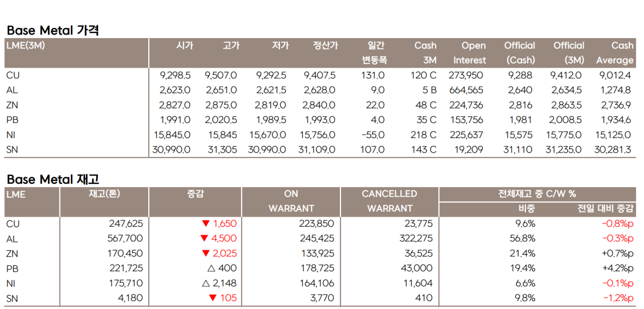Click the red down triangle next to 4,500
The height and width of the screenshot is (309, 644).
coord(204,239)
